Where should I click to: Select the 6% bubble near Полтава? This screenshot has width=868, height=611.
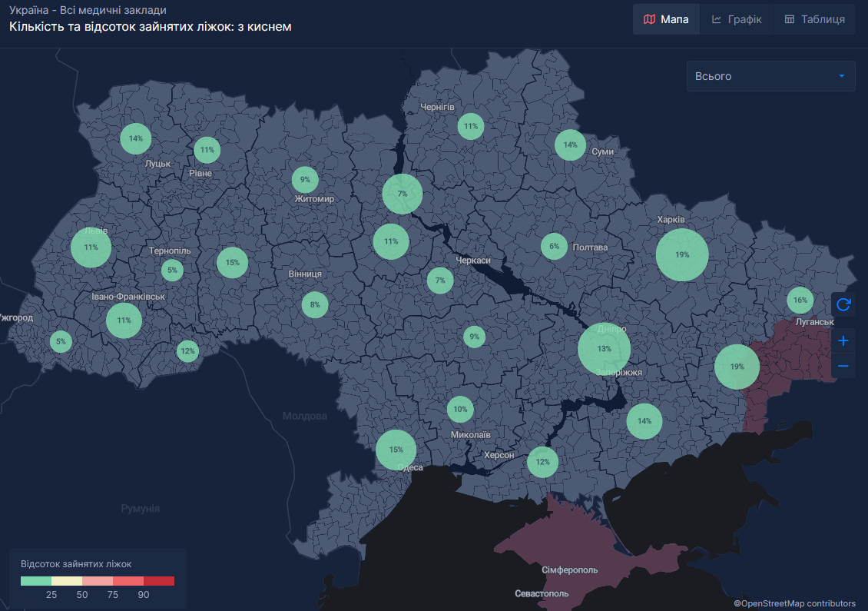(554, 247)
